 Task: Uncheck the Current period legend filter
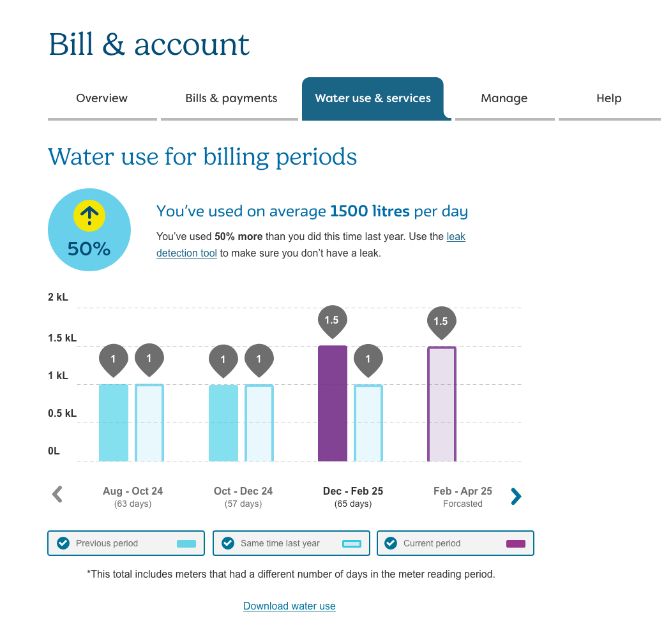click(x=391, y=543)
